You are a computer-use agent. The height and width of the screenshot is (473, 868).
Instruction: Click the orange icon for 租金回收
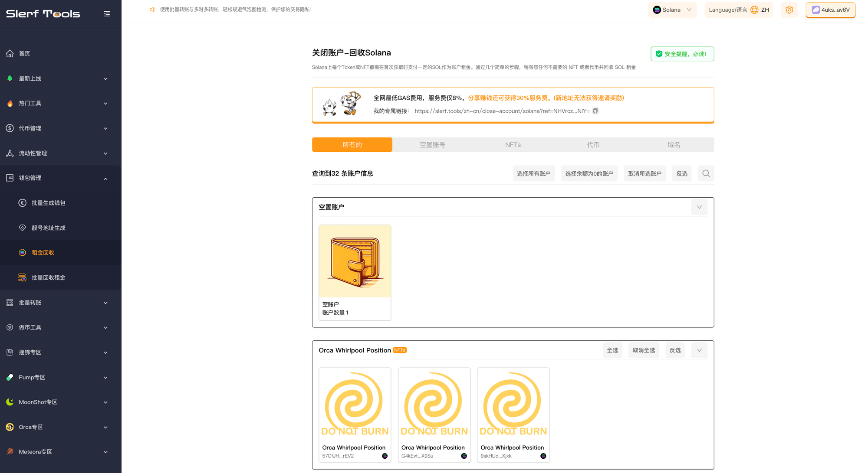pyautogui.click(x=23, y=253)
